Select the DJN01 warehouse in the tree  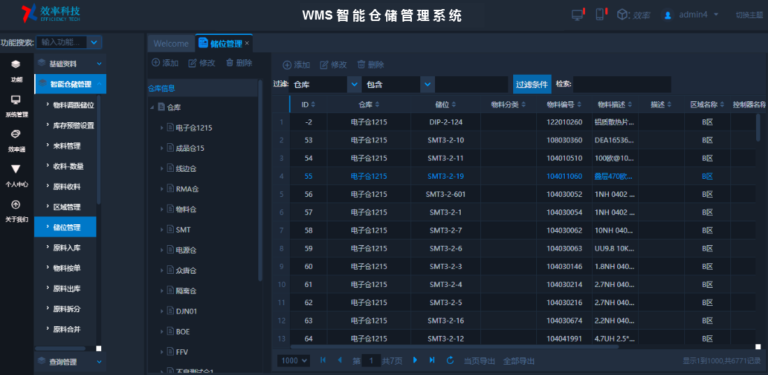[x=186, y=311]
